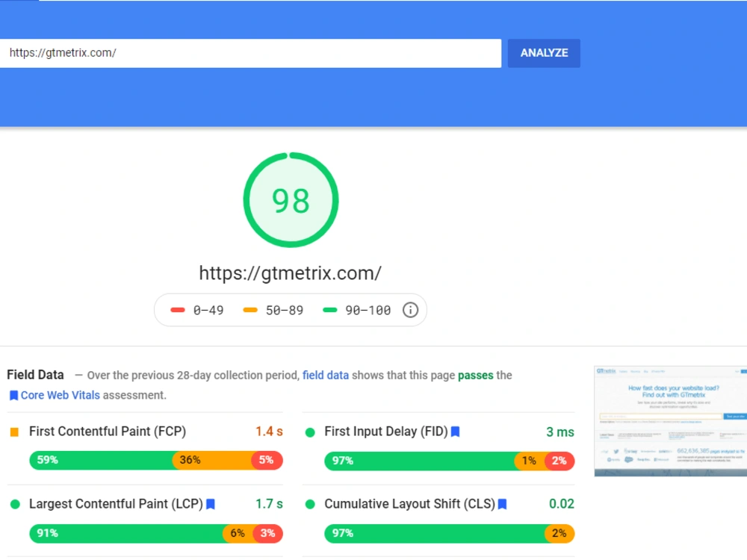
Task: Click the FCP 59% green bar segment
Action: click(x=101, y=460)
